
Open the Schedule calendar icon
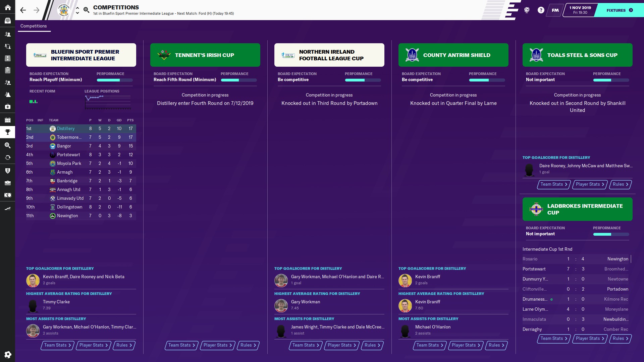7,120
